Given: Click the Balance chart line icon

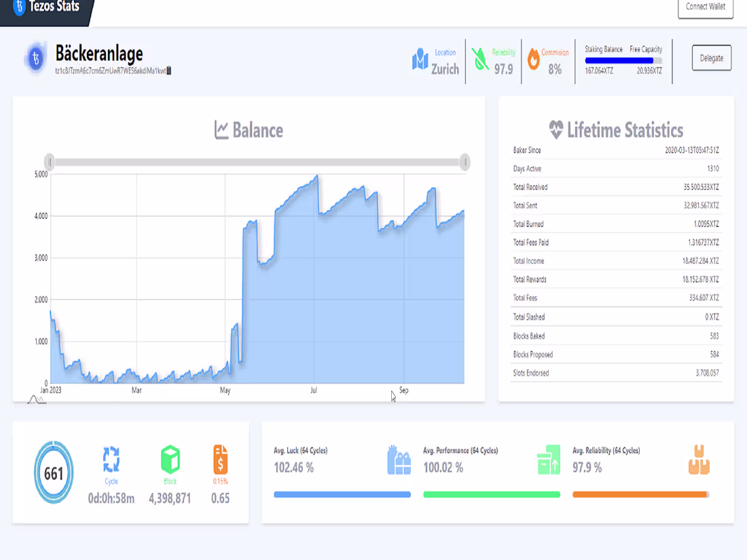Looking at the screenshot, I should [x=222, y=130].
